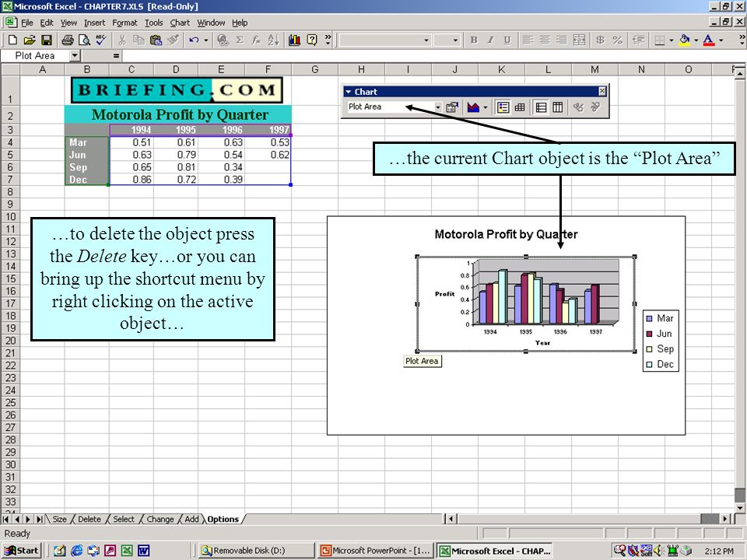
Task: Click the New workbook icon
Action: pos(13,40)
